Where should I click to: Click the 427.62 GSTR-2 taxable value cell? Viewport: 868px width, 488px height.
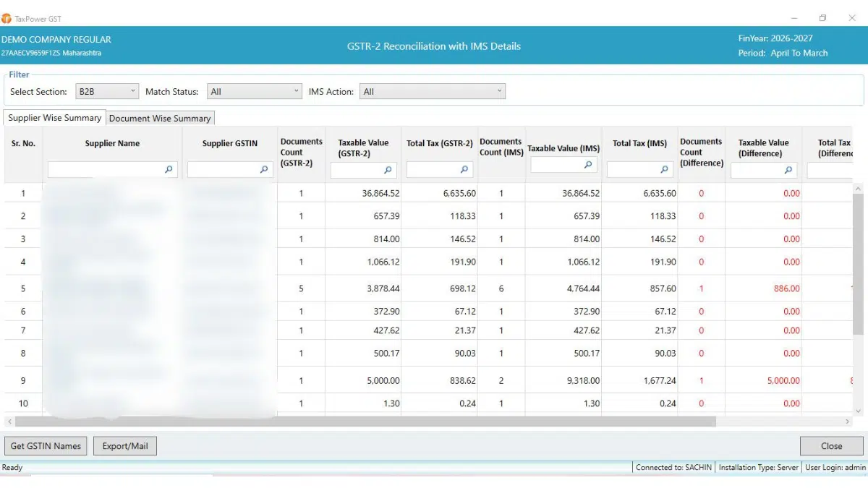pos(386,330)
